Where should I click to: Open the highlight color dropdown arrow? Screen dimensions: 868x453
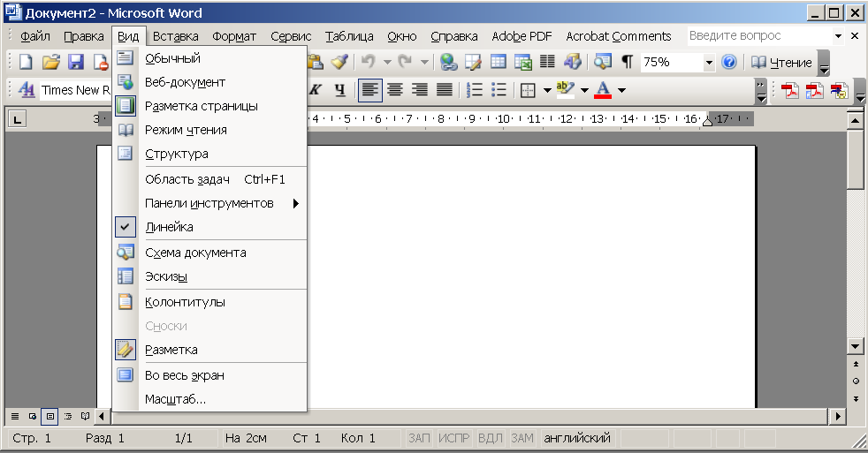click(584, 90)
